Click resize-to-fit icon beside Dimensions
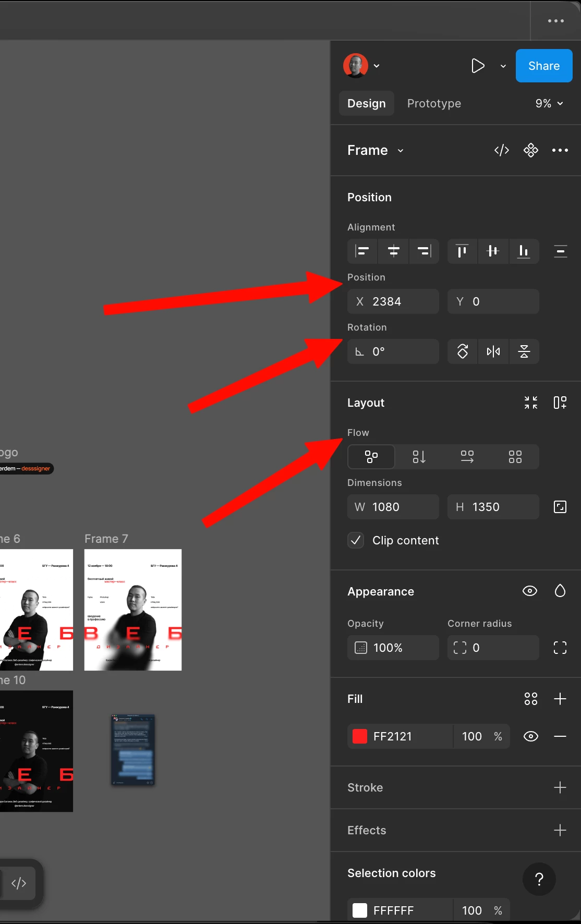Image resolution: width=581 pixels, height=924 pixels. coord(560,507)
